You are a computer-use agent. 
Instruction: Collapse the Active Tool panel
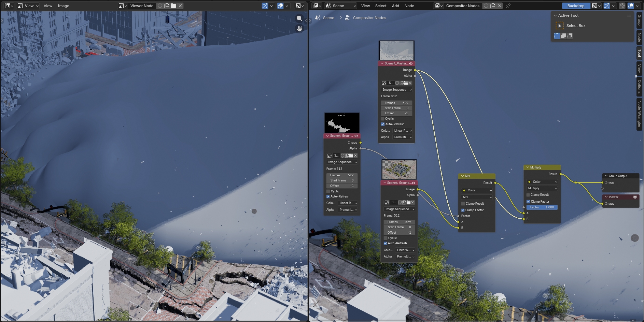[555, 15]
